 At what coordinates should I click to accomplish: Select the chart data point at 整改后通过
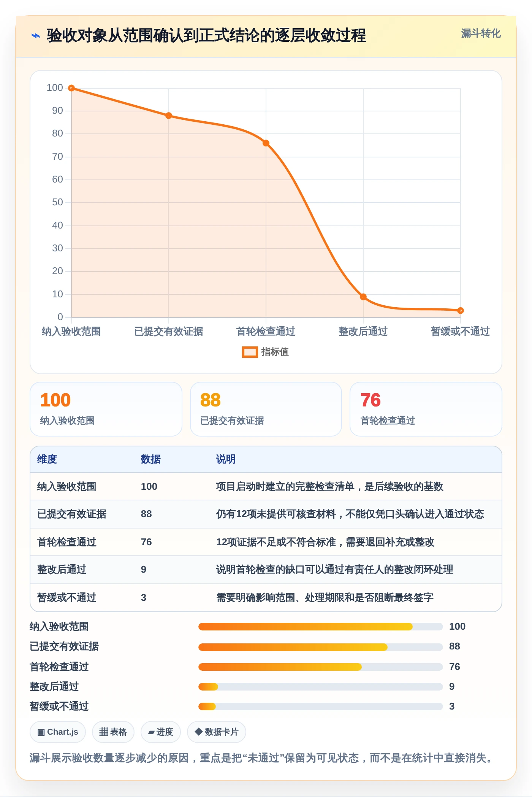[363, 297]
